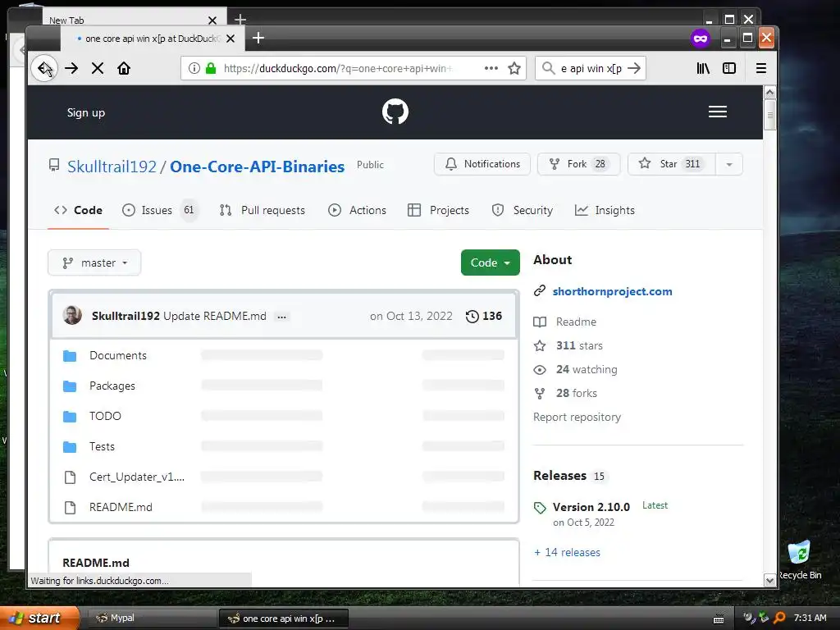Open One-Core-API-Binaries repository link
Image resolution: width=840 pixels, height=630 pixels.
point(257,167)
